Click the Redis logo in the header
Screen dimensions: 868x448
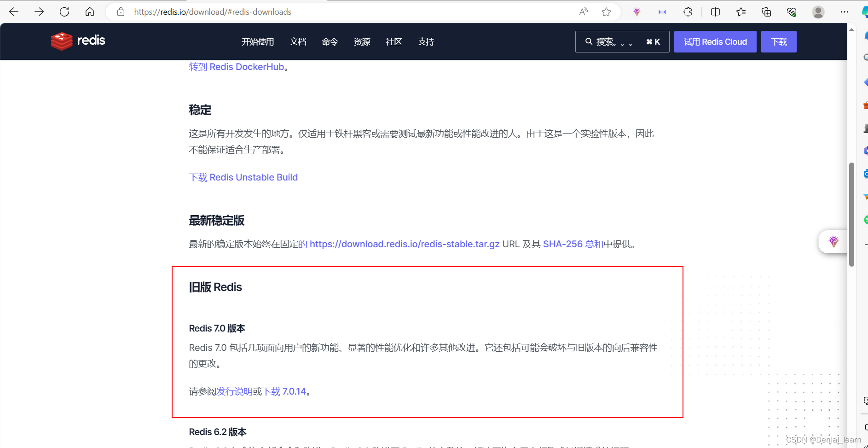coord(78,41)
